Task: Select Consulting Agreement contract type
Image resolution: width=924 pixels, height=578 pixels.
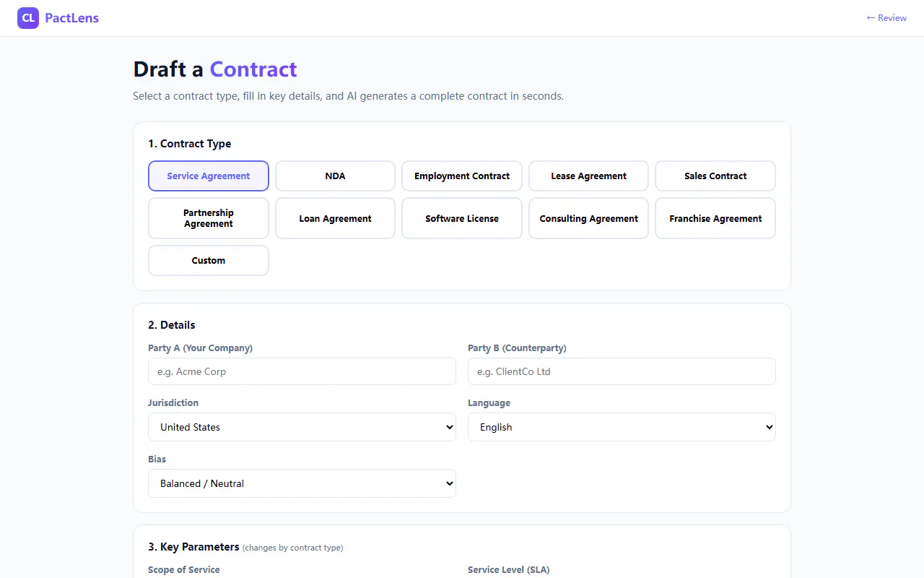Action: [x=588, y=218]
